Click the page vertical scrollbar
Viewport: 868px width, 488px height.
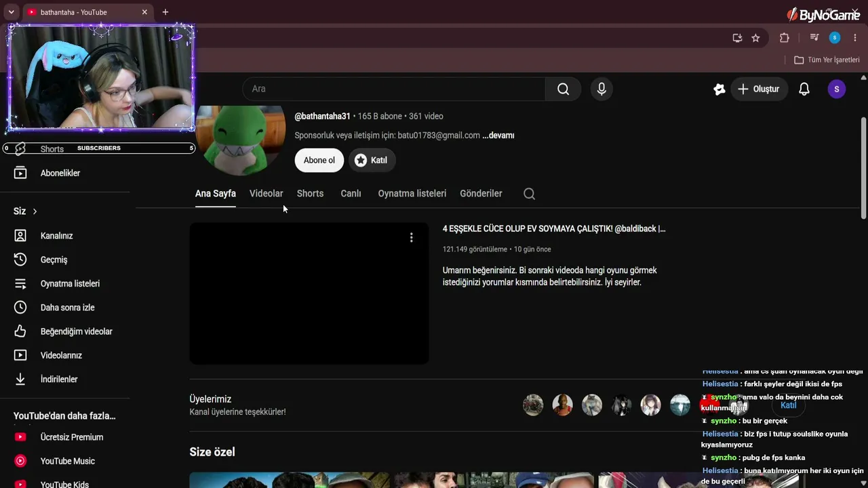(863, 168)
